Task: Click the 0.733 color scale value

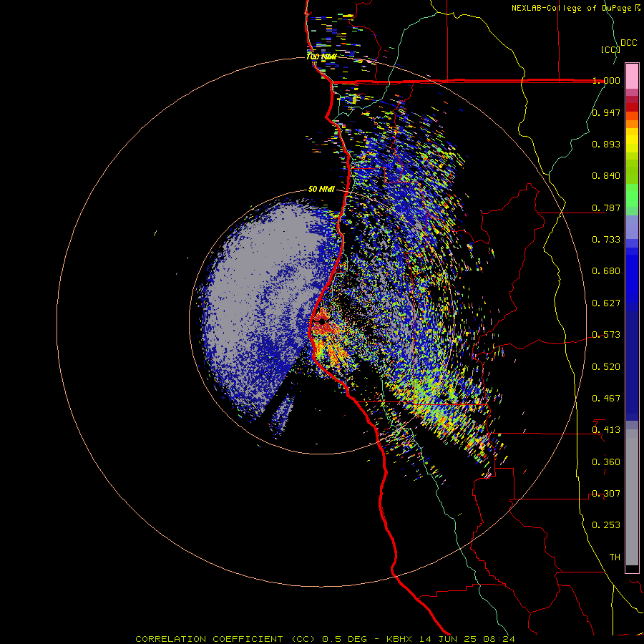Action: (606, 239)
